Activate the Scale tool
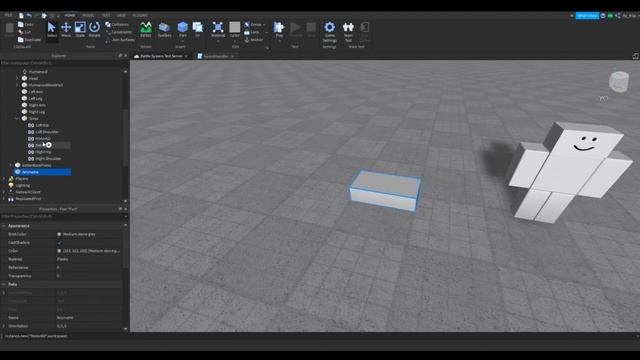Viewport: 640px width, 360px height. tap(80, 29)
